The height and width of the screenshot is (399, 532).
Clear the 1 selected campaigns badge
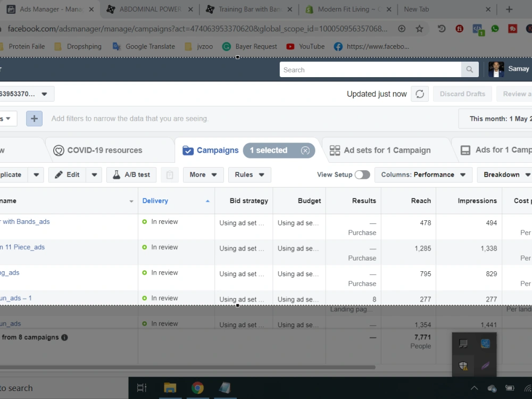tap(305, 151)
